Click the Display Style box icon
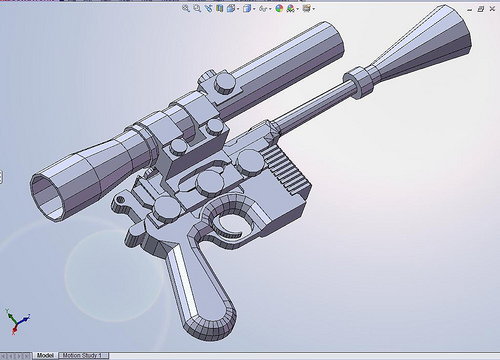The image size is (500, 360). pos(247,8)
